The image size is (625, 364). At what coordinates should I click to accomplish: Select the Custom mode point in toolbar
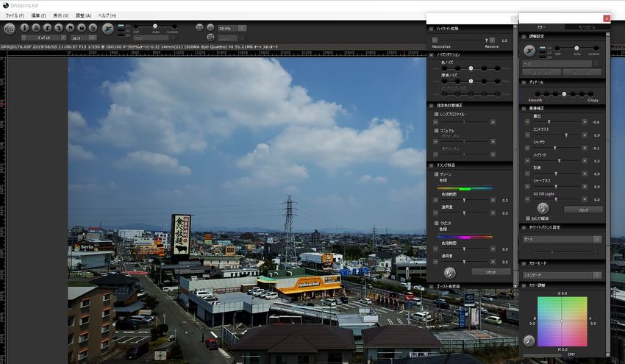(174, 26)
